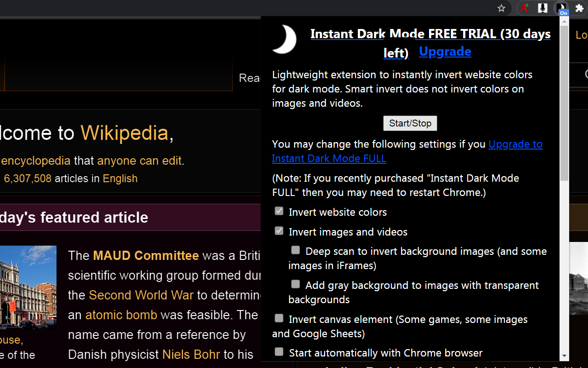Click the MAUD Committee article image thumbnail

28,287
